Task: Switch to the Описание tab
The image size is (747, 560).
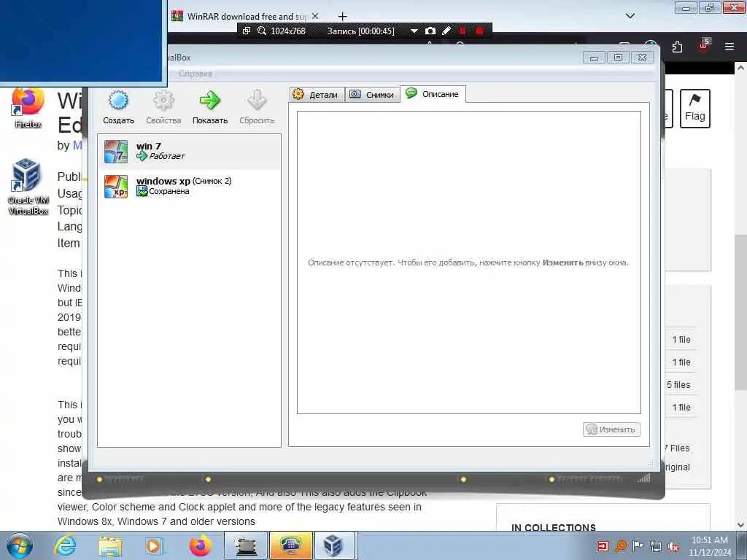Action: [433, 94]
